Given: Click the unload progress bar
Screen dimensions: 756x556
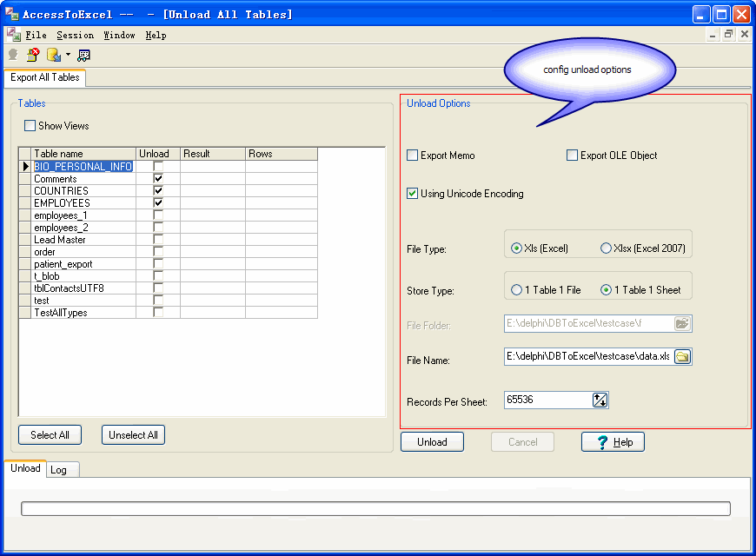Looking at the screenshot, I should click(x=375, y=509).
